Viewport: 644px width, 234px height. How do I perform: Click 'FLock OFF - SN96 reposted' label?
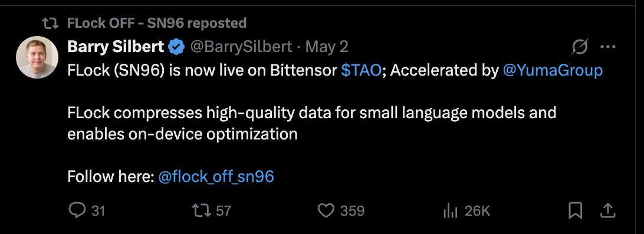[157, 23]
